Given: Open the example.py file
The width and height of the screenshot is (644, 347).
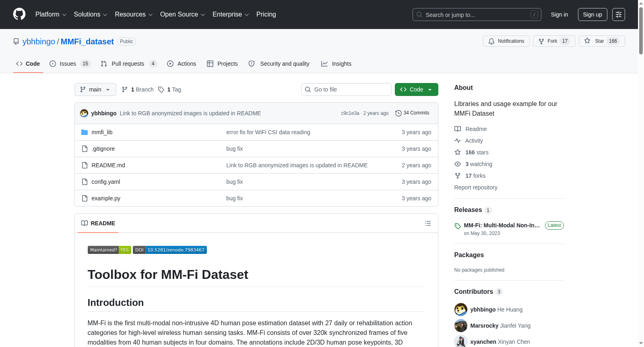Looking at the screenshot, I should click(106, 198).
